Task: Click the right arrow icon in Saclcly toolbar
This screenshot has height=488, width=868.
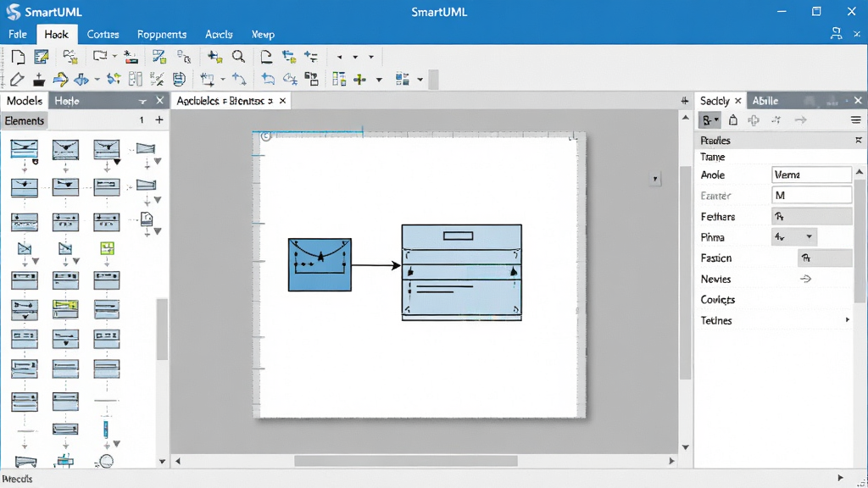Action: coord(800,120)
